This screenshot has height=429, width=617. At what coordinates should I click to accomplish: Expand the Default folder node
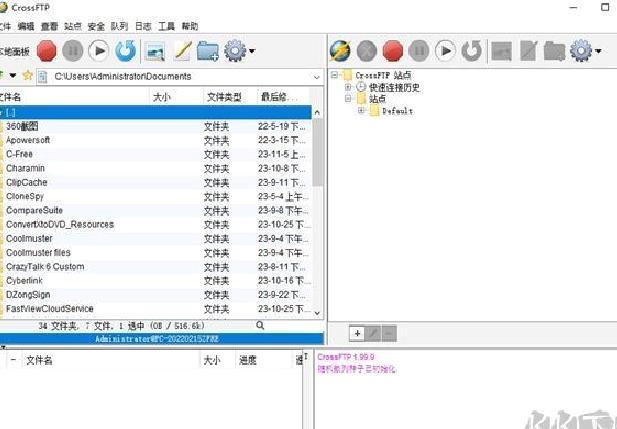tap(361, 111)
